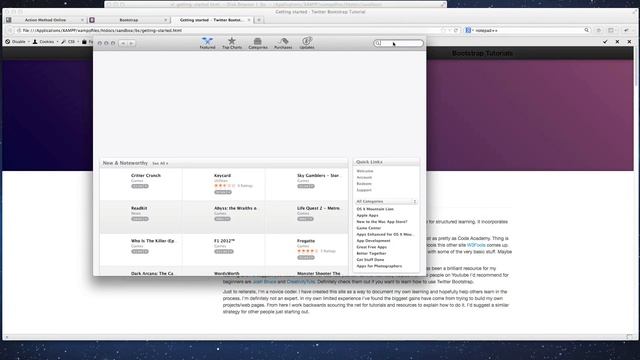This screenshot has height=360, width=640.
Task: Open App Development quick link
Action: tap(373, 241)
